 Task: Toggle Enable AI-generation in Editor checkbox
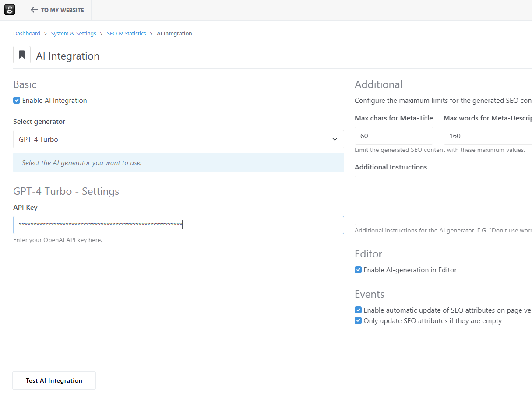[358, 270]
